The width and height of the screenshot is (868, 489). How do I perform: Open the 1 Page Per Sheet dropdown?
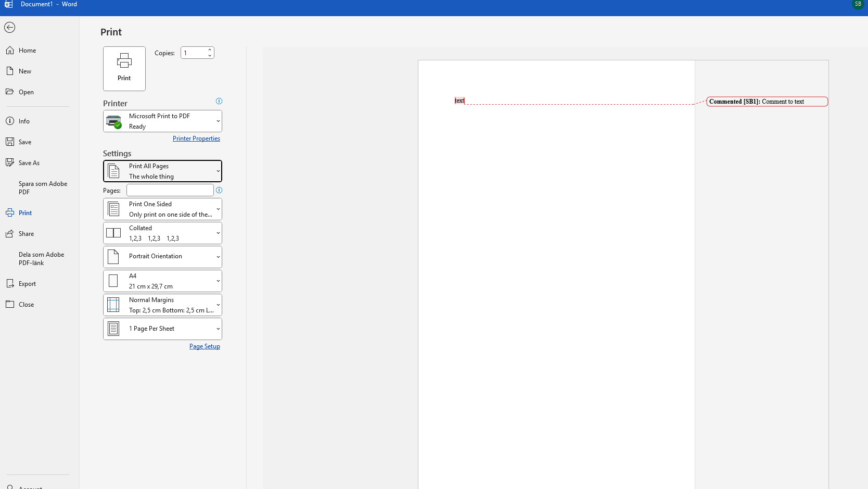[162, 329]
